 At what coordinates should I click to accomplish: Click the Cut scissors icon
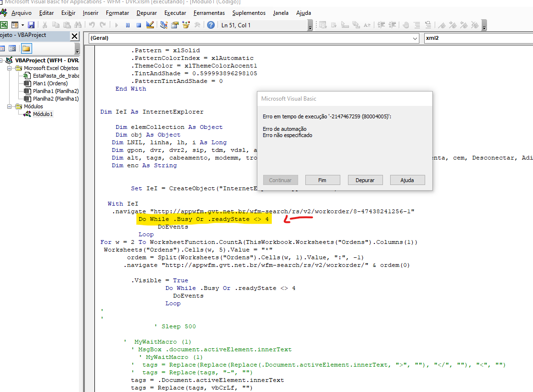click(45, 25)
